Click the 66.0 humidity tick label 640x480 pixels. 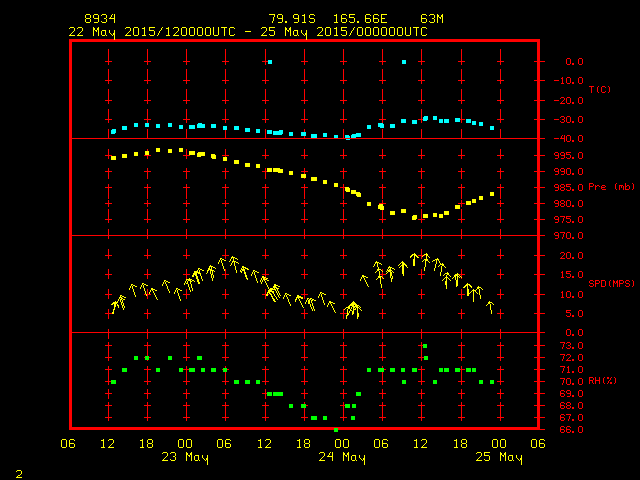click(571, 430)
